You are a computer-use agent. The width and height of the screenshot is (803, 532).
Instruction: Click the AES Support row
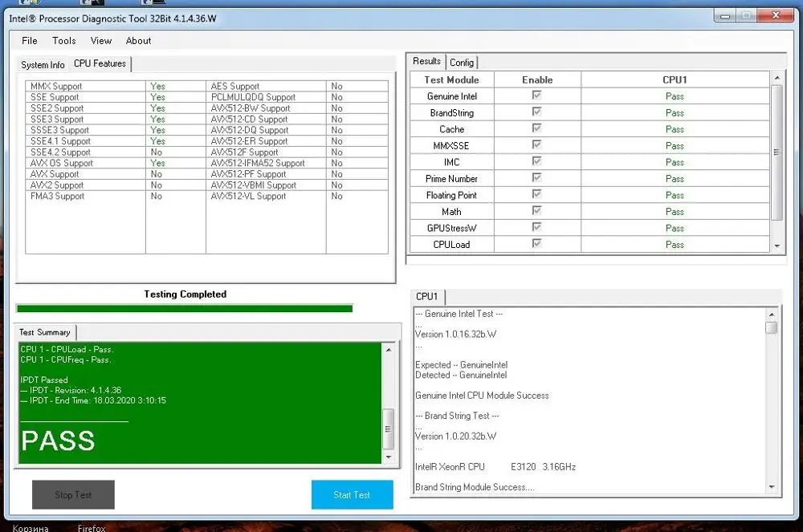[x=297, y=86]
